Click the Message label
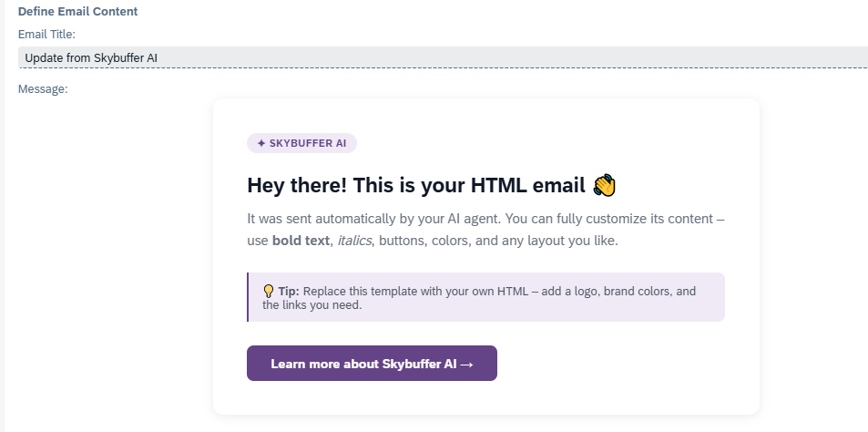Viewport: 868px width, 432px height. pyautogui.click(x=43, y=89)
